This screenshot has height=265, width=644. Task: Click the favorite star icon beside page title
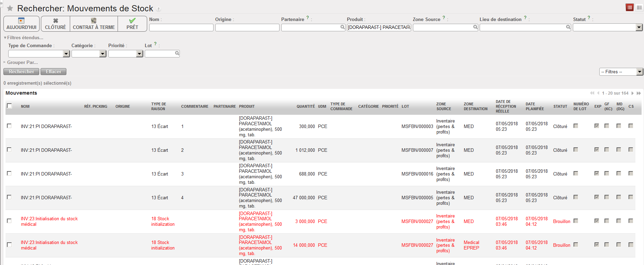(10, 8)
